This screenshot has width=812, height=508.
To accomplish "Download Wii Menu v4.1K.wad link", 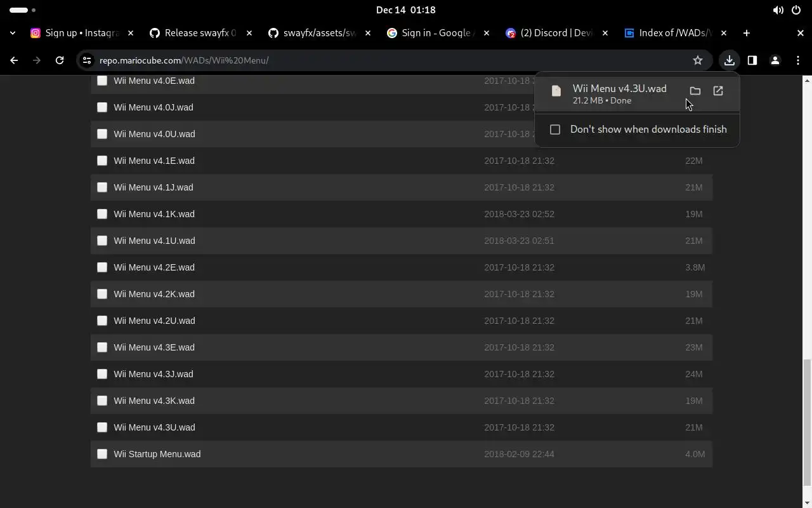I will 154,214.
